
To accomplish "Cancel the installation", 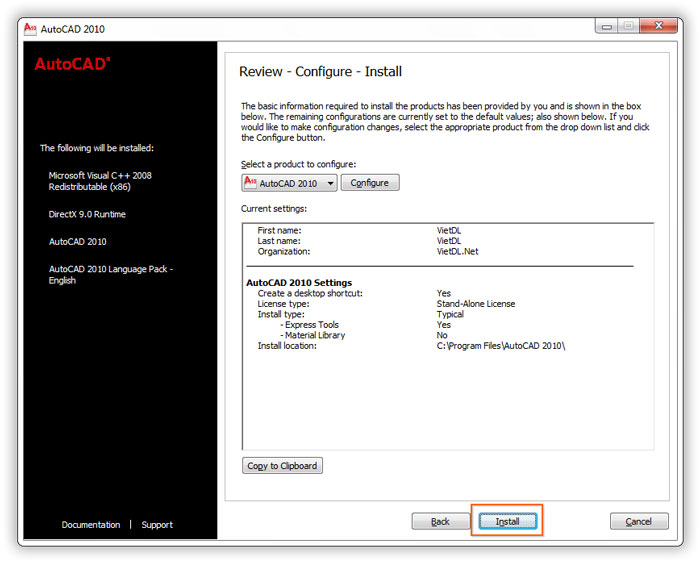I will click(639, 521).
